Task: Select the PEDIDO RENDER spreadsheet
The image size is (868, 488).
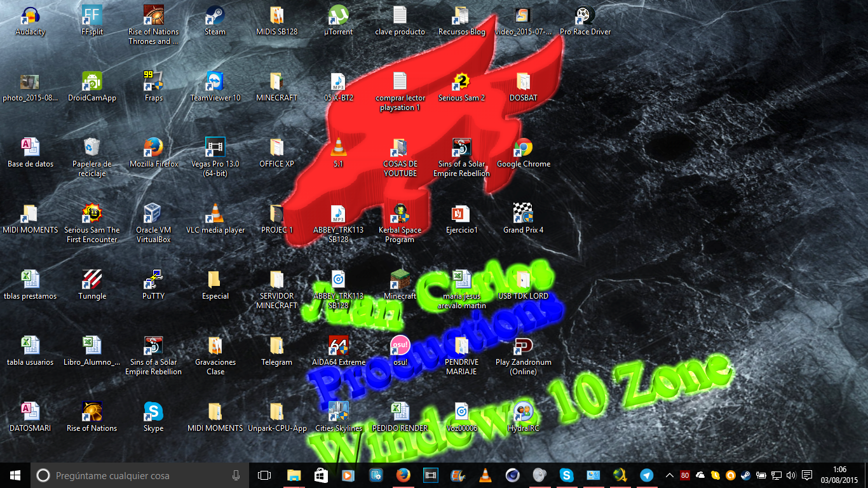Action: (x=400, y=417)
